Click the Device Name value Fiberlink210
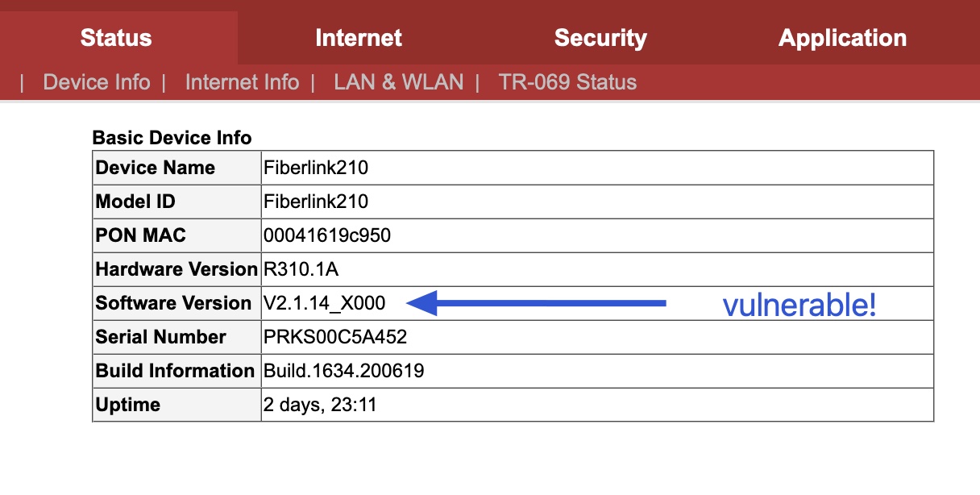980x495 pixels. (316, 168)
